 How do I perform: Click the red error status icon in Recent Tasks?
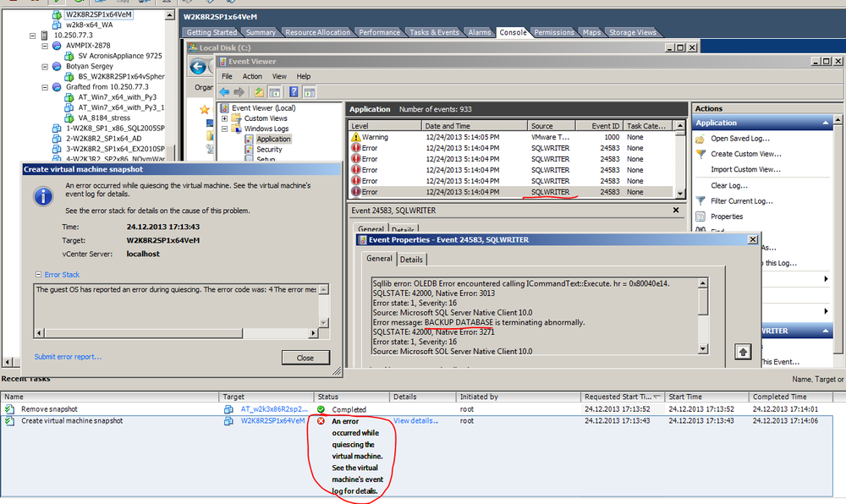point(321,421)
